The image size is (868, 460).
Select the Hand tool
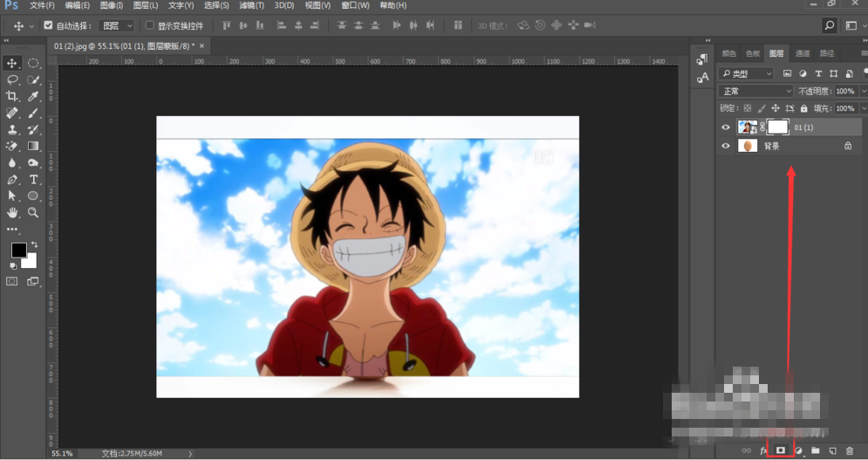12,213
